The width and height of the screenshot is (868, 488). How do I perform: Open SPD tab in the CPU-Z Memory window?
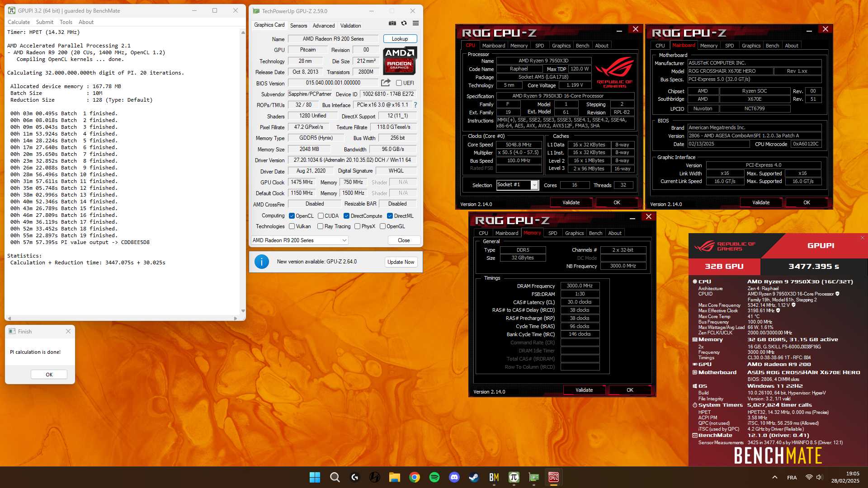pyautogui.click(x=552, y=233)
